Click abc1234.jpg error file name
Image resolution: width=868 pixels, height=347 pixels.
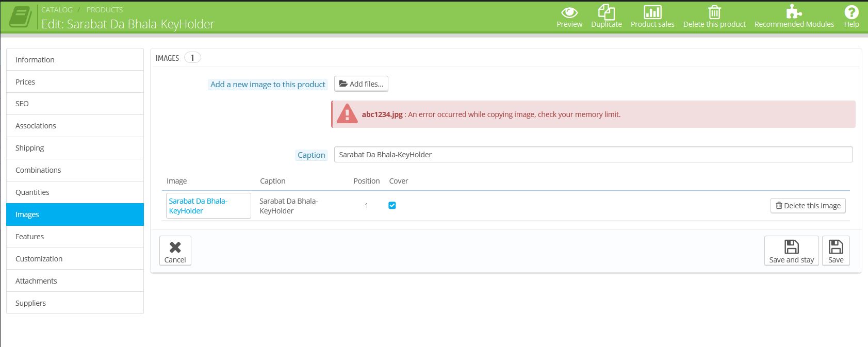pyautogui.click(x=382, y=114)
